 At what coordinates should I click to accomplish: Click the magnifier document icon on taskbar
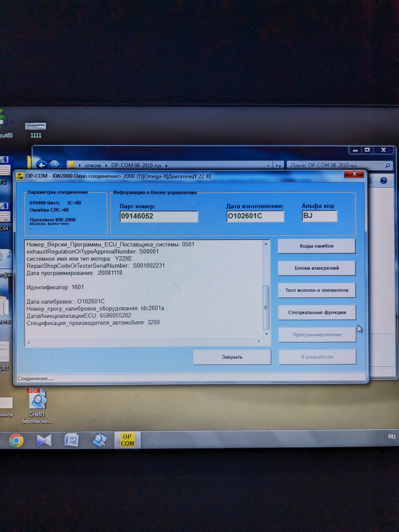99,440
